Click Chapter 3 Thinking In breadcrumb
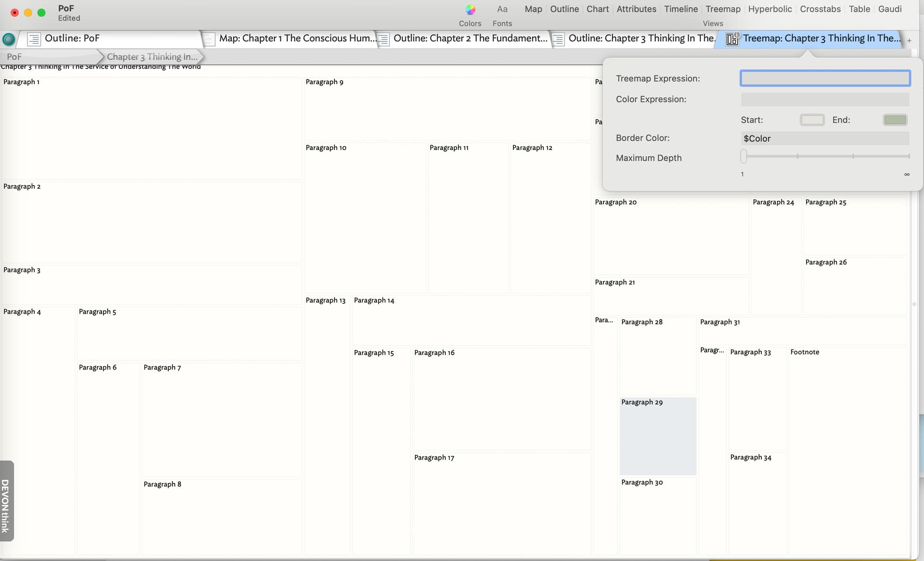924x561 pixels. coord(152,57)
